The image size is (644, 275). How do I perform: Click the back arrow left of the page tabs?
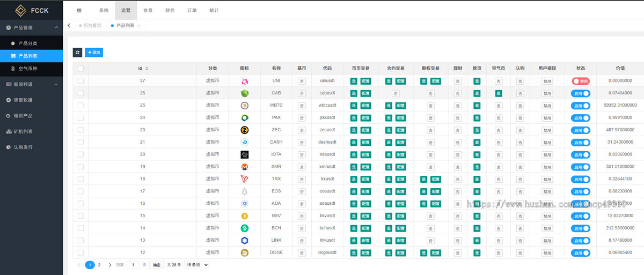click(x=69, y=26)
